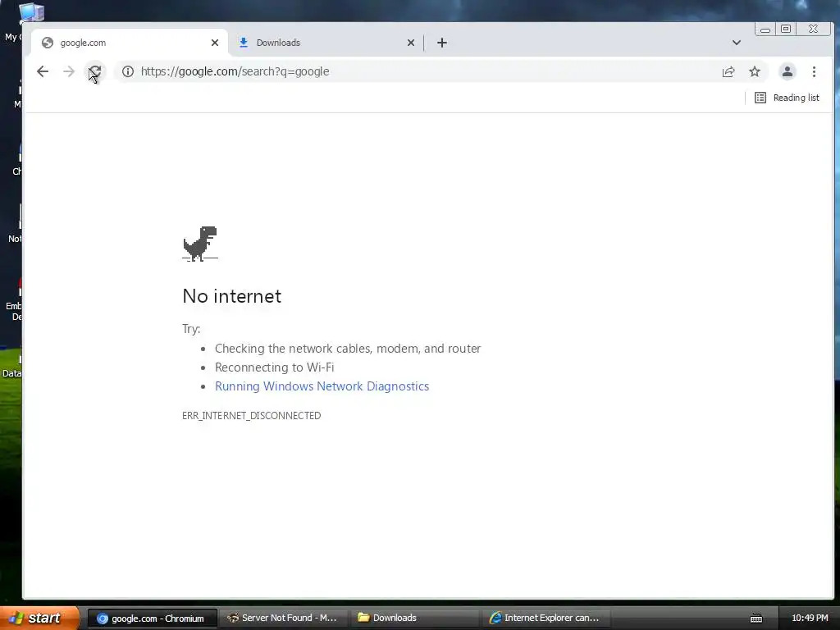The image size is (840, 630).
Task: Close the Downloads tab
Action: point(411,43)
